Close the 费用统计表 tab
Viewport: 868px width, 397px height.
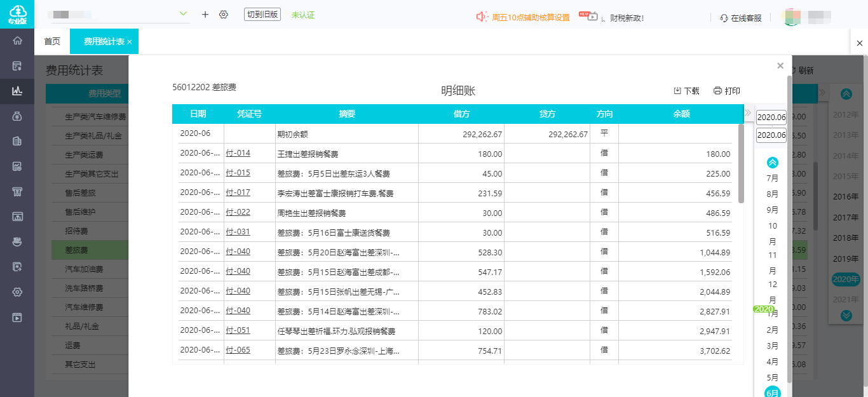point(130,42)
